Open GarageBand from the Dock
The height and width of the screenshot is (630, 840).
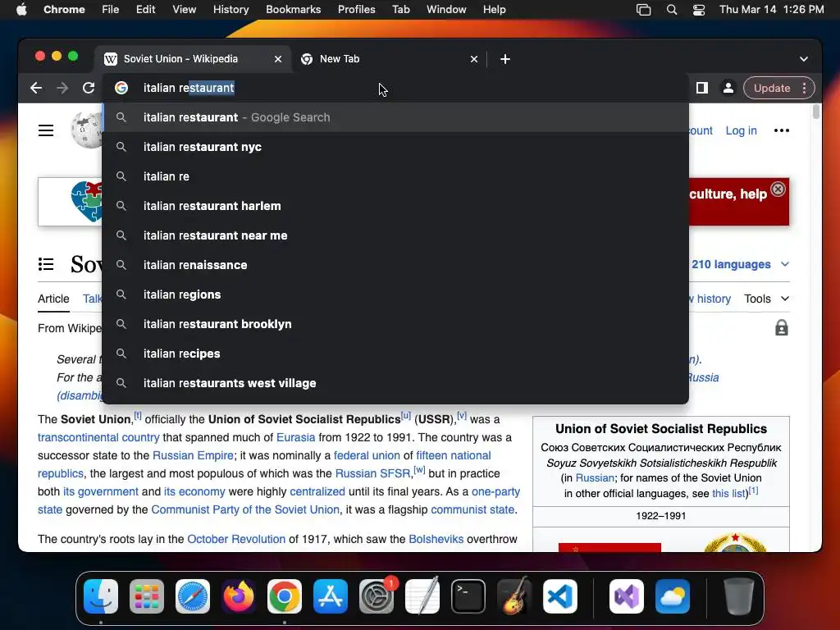514,596
